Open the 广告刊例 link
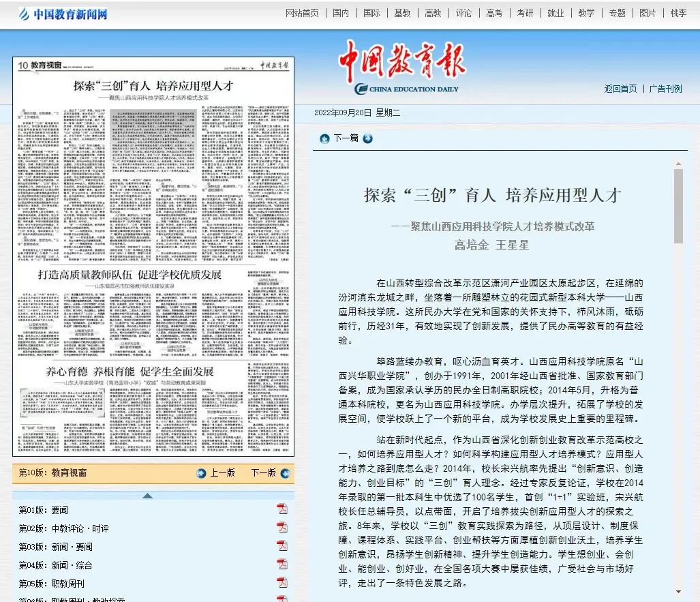The height and width of the screenshot is (602, 700). [x=665, y=89]
